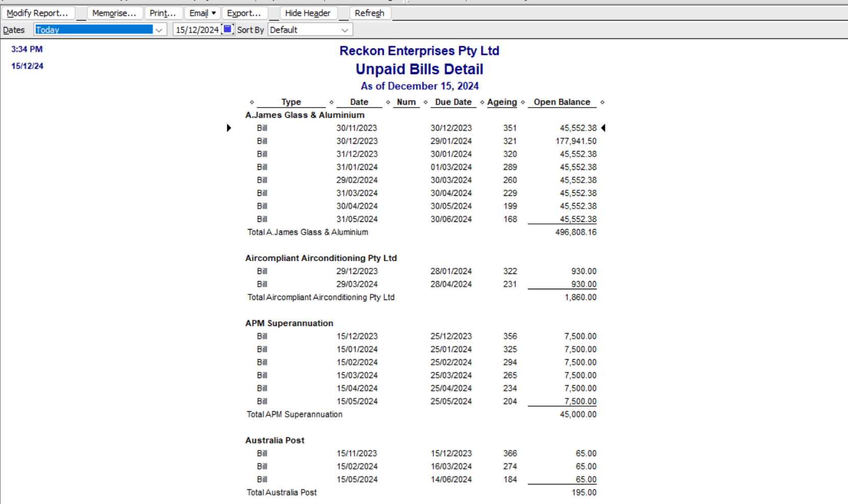Select the Ageing column header
The image size is (848, 504).
502,102
